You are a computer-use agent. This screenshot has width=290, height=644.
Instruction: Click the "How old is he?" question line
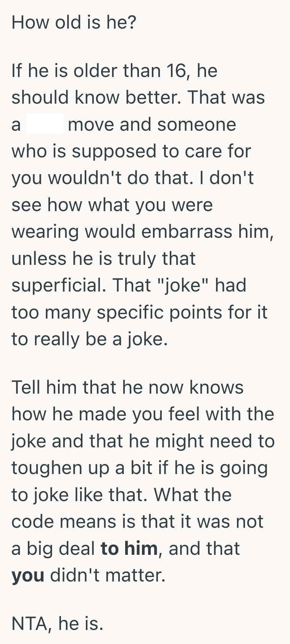coord(74,23)
